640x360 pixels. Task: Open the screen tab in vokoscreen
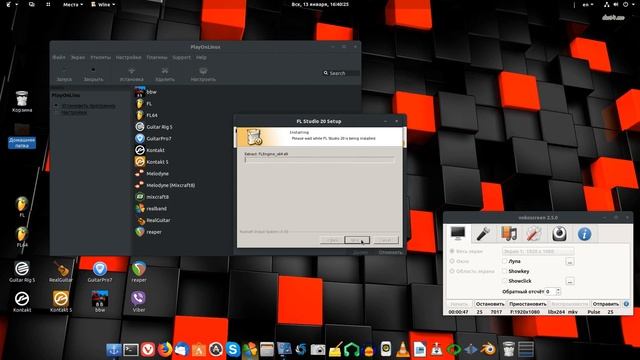click(x=458, y=234)
